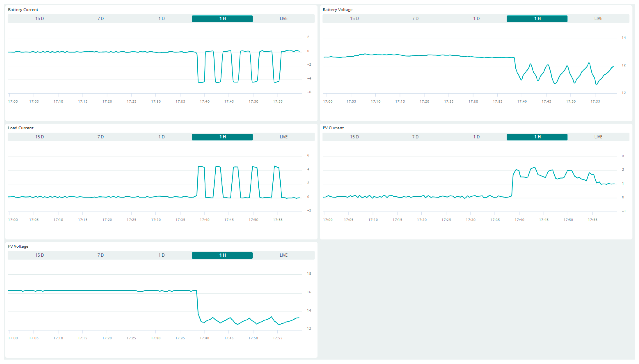The height and width of the screenshot is (364, 639).
Task: Select 1 D range on Battery Current
Action: click(x=161, y=19)
